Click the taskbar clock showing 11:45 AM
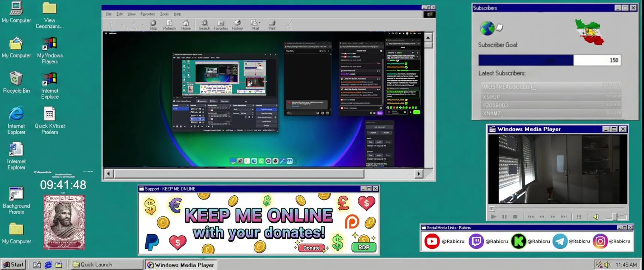Screen dimensions: 644x270 click(x=626, y=265)
